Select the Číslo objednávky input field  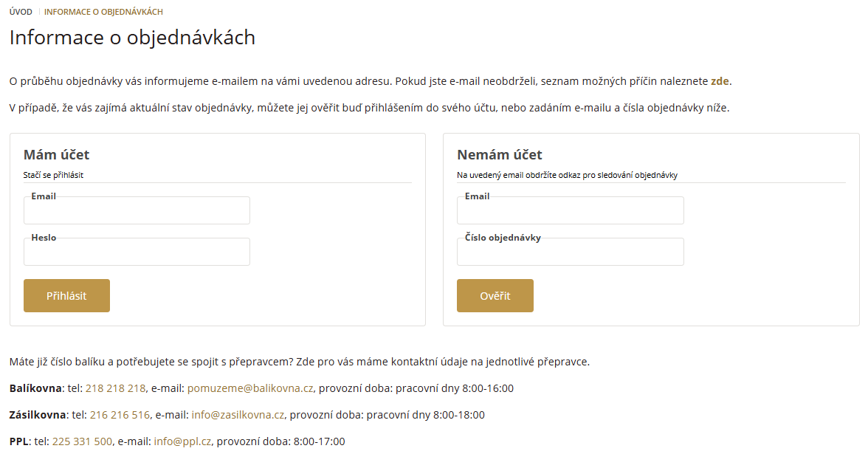click(x=570, y=252)
